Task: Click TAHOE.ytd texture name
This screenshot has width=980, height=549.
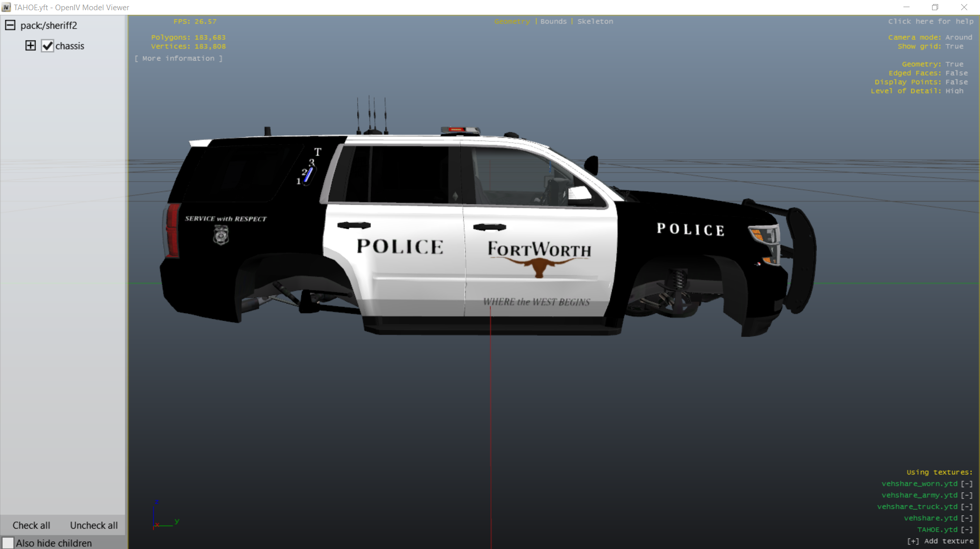Action: coord(937,530)
